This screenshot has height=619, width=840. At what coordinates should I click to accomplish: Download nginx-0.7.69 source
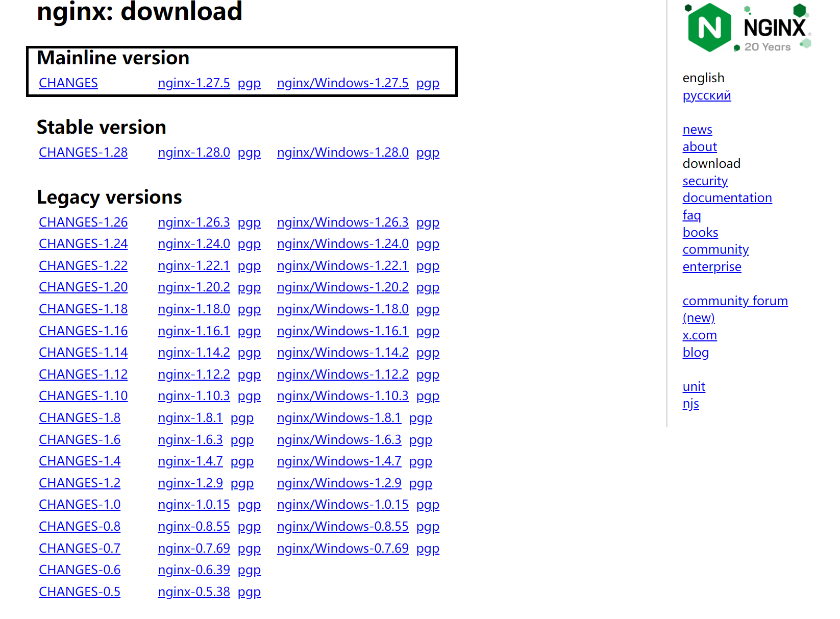[194, 549]
